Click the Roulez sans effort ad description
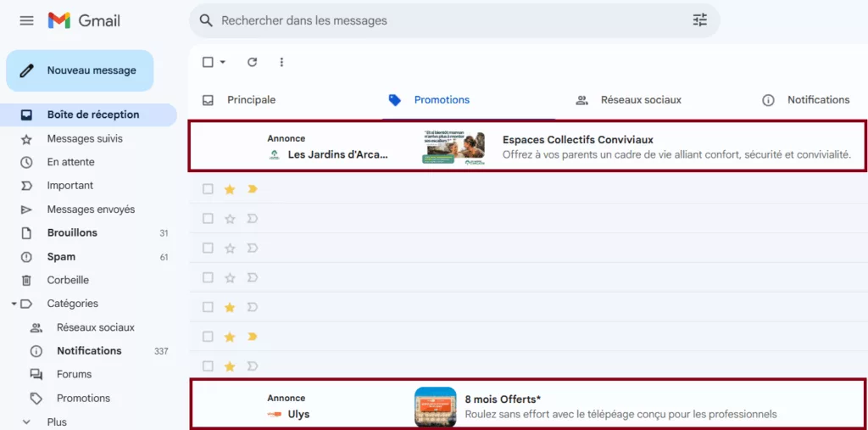Image resolution: width=868 pixels, height=430 pixels. click(621, 414)
